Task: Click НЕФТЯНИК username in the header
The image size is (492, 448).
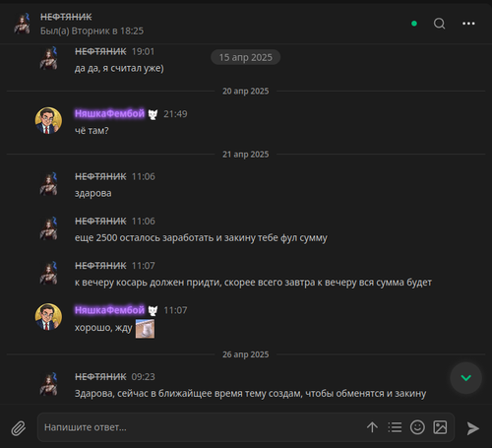Action: click(66, 17)
